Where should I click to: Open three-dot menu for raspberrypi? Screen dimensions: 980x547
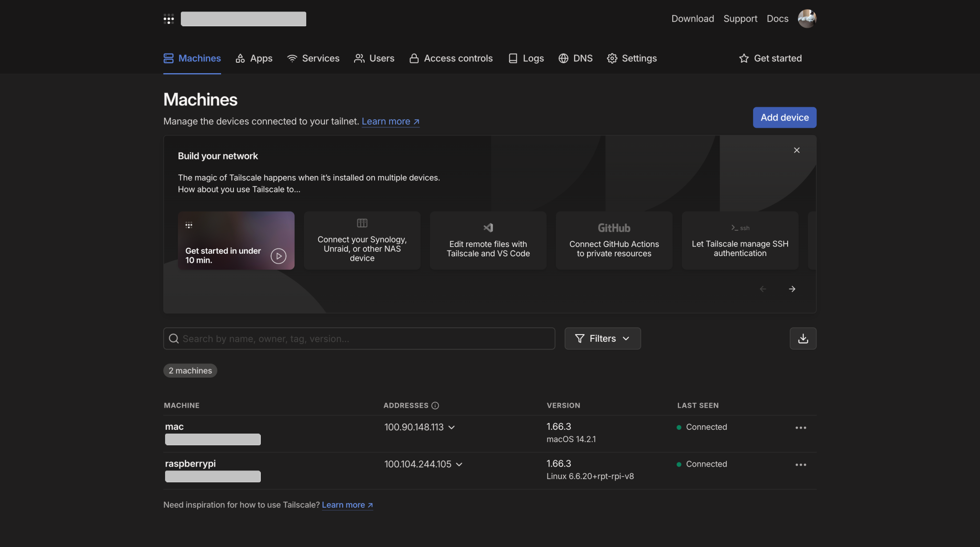[801, 465]
